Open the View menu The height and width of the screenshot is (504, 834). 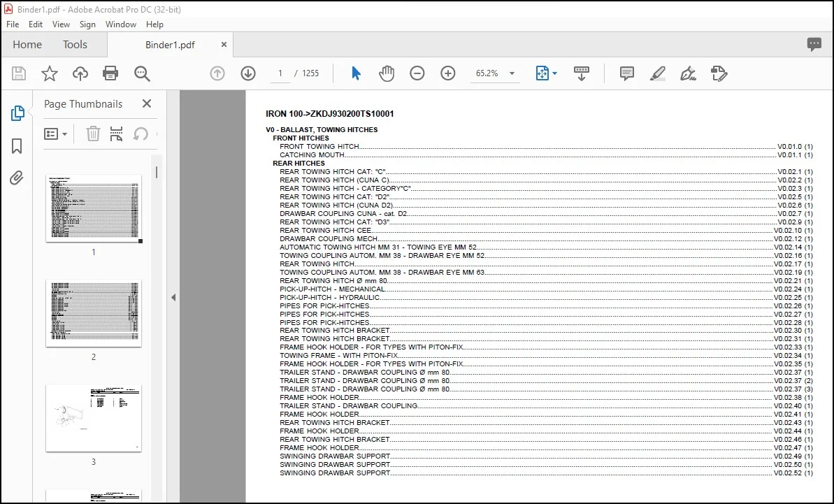coord(61,24)
